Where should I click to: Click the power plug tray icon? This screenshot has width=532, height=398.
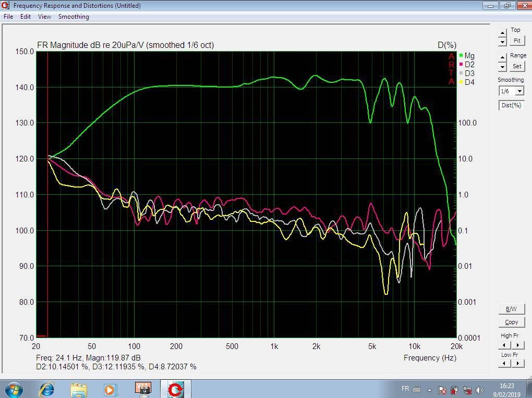coord(455,390)
